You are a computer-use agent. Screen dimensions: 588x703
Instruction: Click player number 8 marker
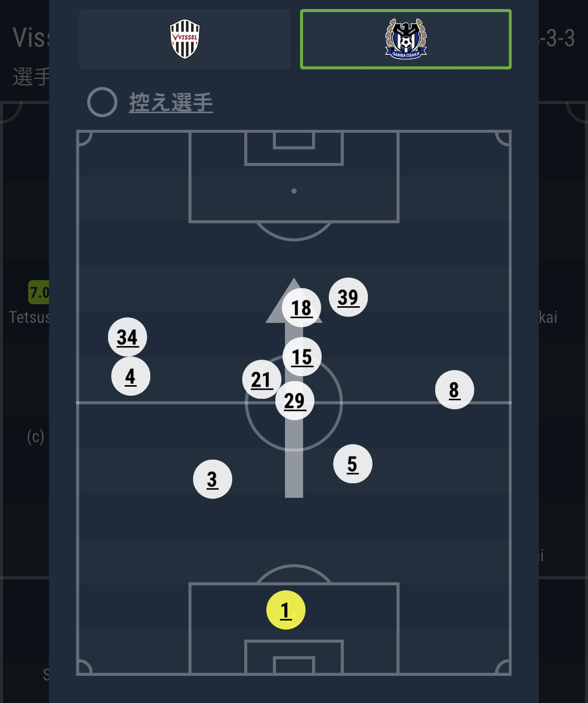tap(454, 390)
